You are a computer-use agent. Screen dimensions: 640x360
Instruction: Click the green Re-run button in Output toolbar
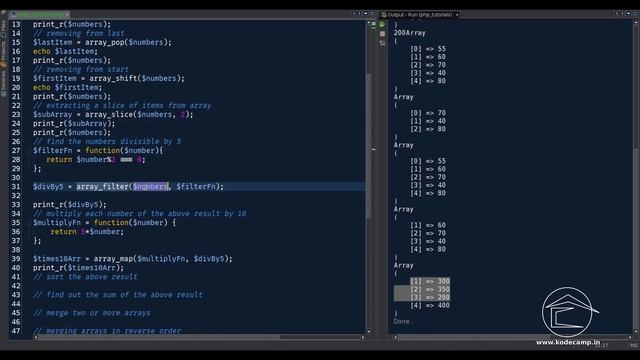pos(382,25)
